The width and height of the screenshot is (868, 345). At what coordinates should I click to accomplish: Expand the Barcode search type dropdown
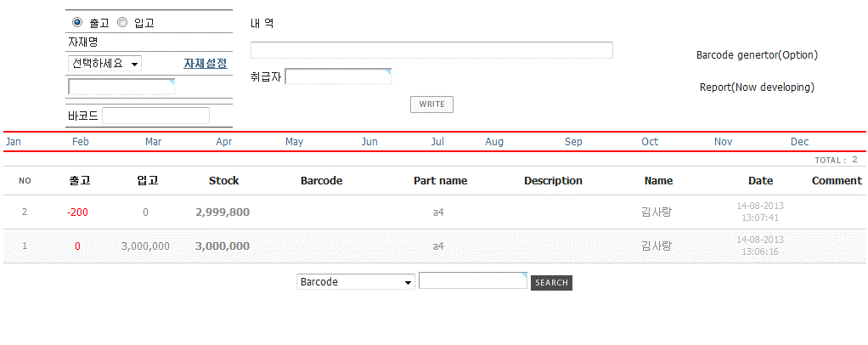[355, 282]
